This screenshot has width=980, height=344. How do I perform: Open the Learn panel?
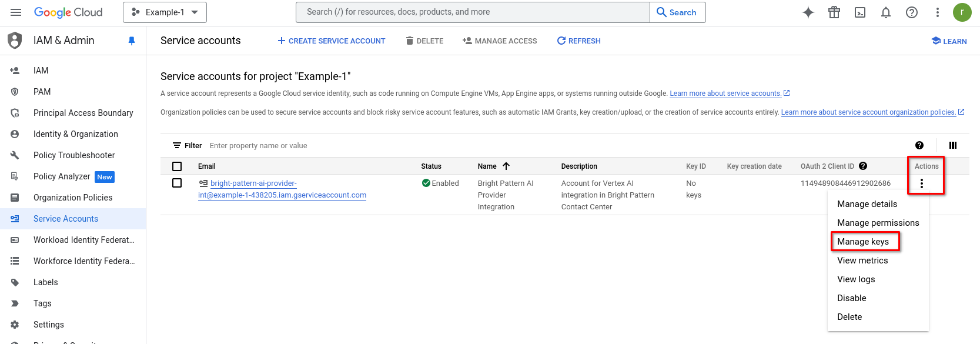click(x=949, y=41)
